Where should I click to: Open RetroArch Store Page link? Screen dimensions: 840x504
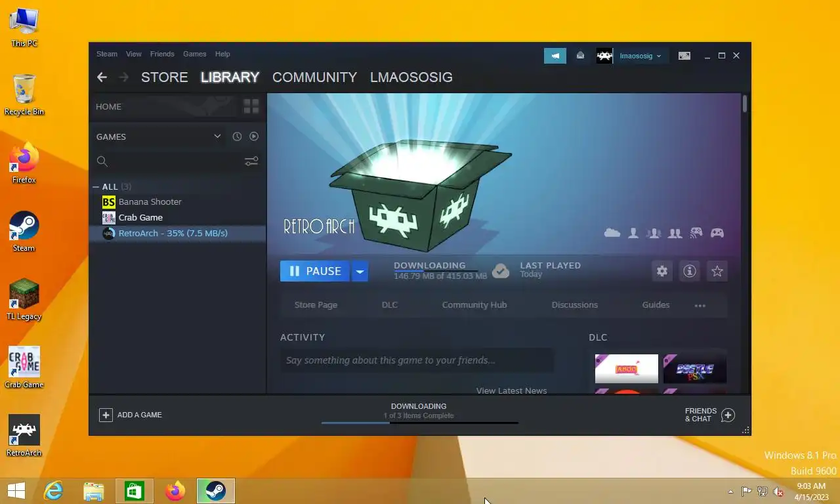(x=316, y=305)
